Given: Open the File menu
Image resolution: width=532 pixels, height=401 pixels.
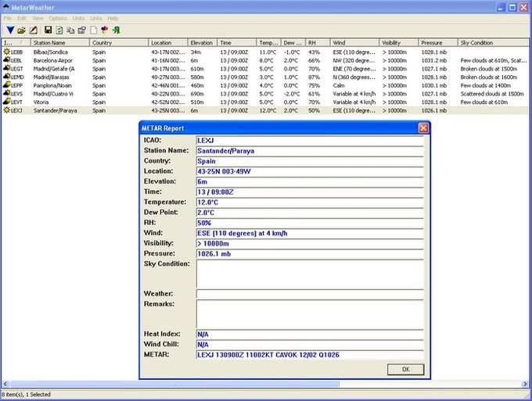Looking at the screenshot, I should (8, 18).
